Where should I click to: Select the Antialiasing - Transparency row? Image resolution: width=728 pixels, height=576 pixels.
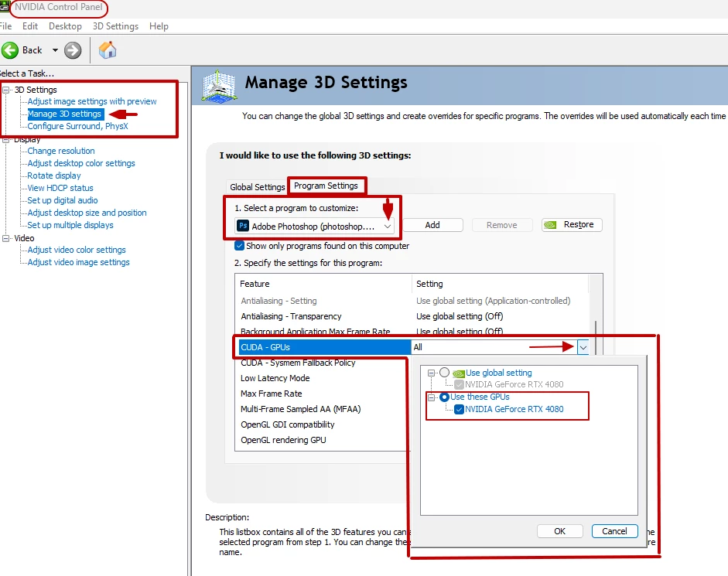tap(413, 316)
